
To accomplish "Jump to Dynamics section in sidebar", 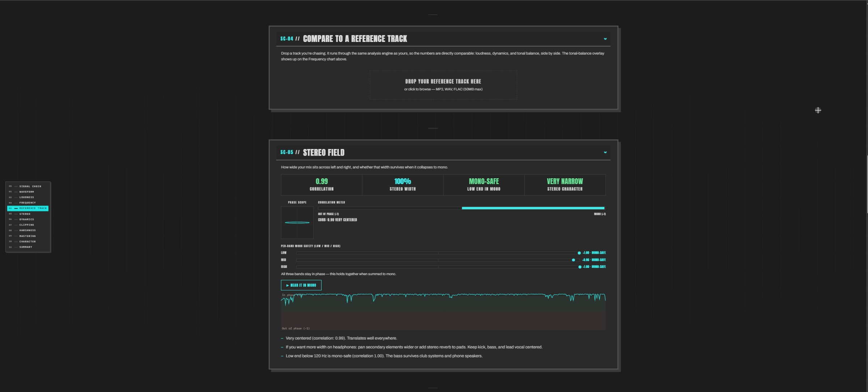I will tap(28, 219).
